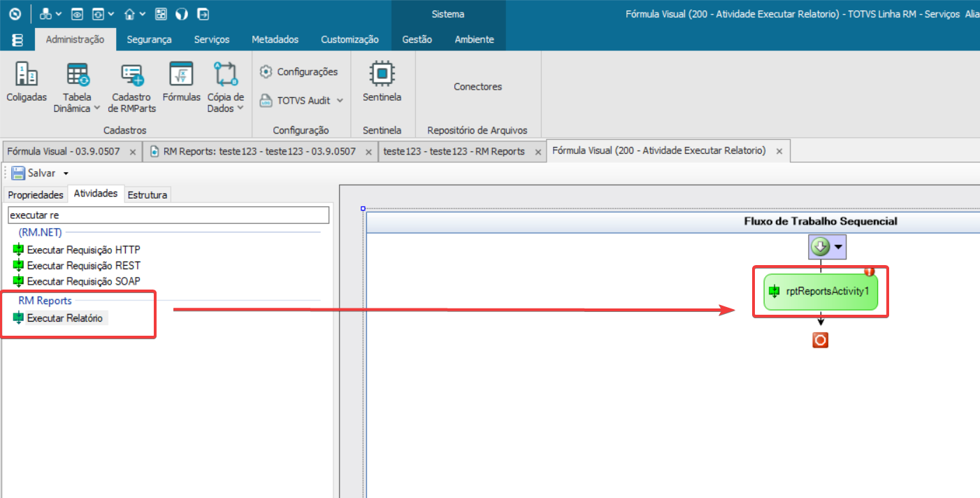This screenshot has width=980, height=498.
Task: Click the exit arrow icon in quick access bar
Action: tap(203, 14)
